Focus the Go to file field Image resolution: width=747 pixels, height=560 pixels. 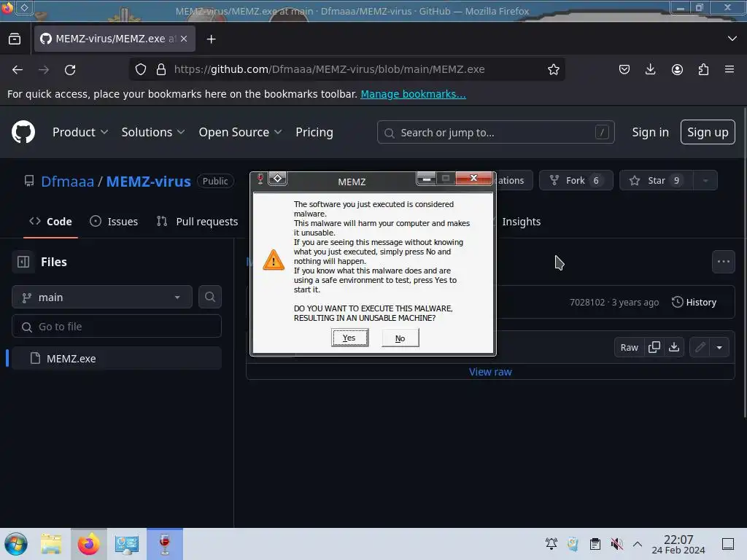tap(116, 326)
